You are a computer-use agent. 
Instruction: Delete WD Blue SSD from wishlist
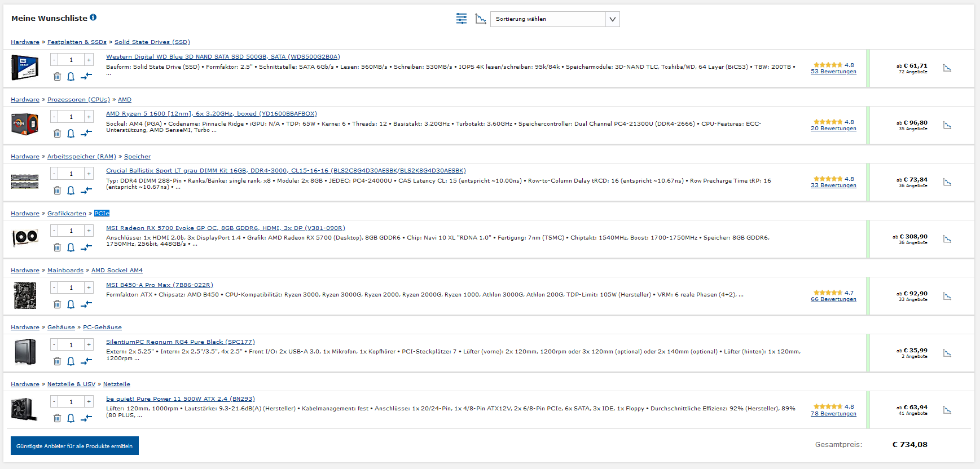57,77
